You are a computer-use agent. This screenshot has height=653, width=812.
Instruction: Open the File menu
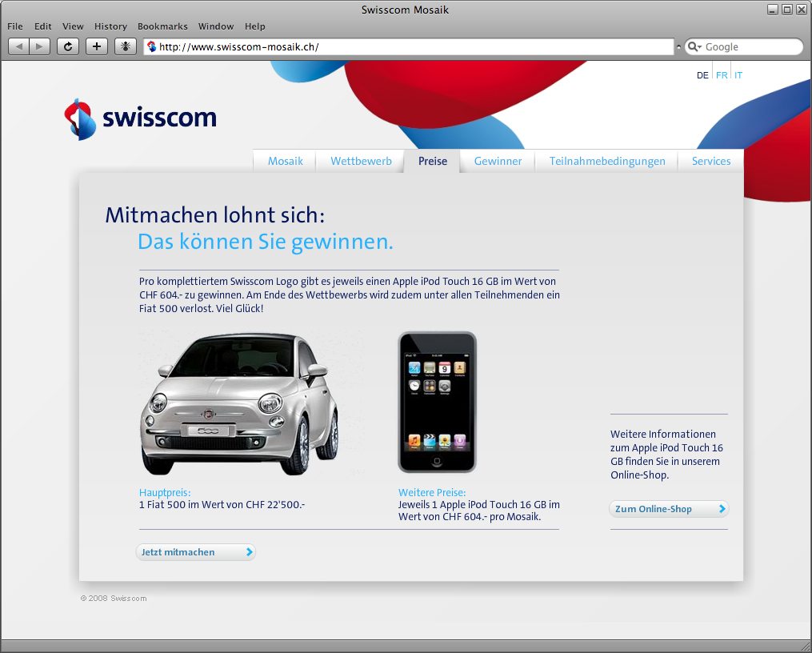(15, 26)
